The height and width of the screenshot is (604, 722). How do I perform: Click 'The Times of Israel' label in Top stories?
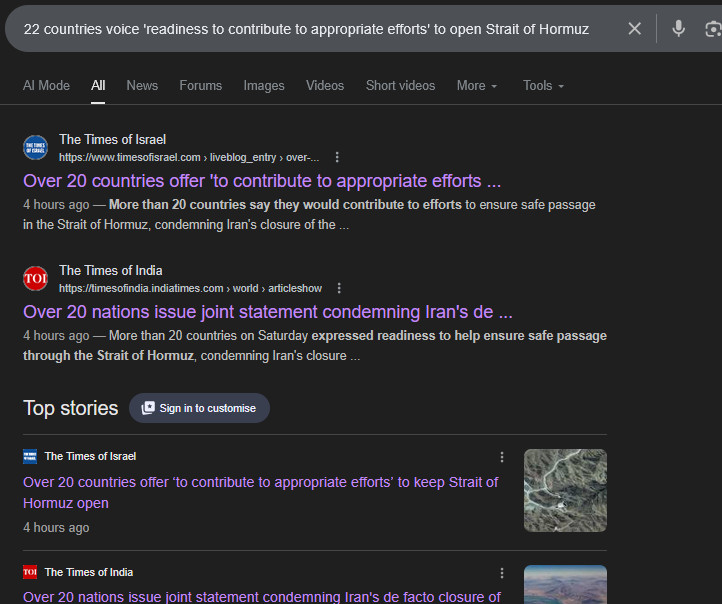pos(90,456)
